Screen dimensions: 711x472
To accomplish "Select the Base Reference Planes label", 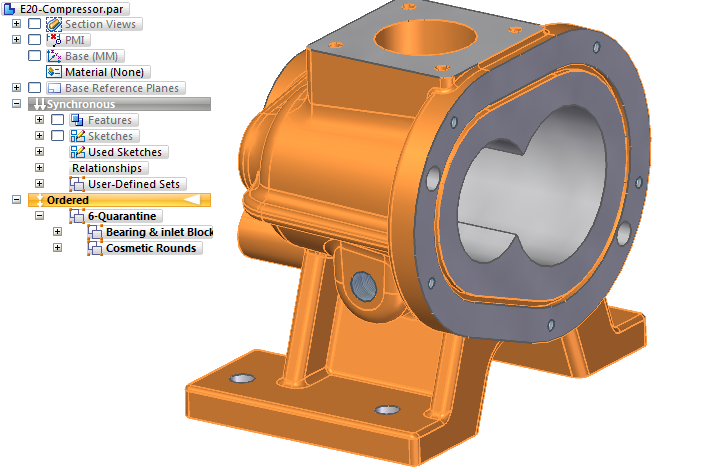I will pos(122,88).
